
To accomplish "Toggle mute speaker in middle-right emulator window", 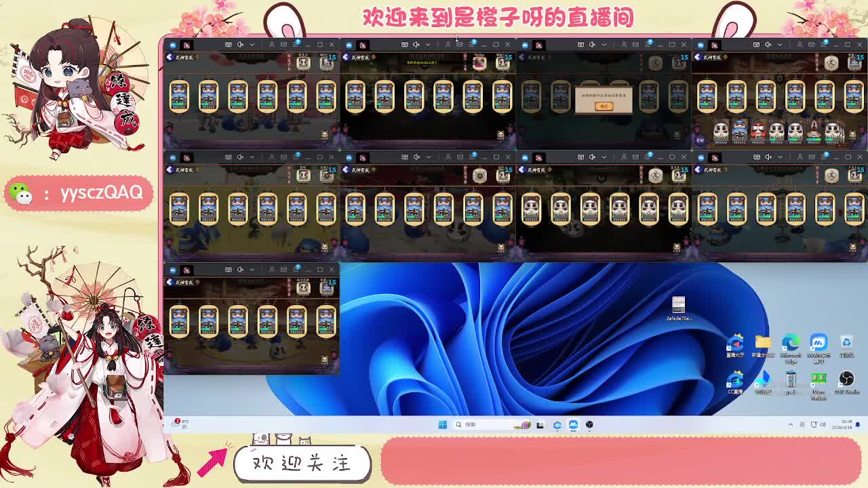I will point(768,157).
